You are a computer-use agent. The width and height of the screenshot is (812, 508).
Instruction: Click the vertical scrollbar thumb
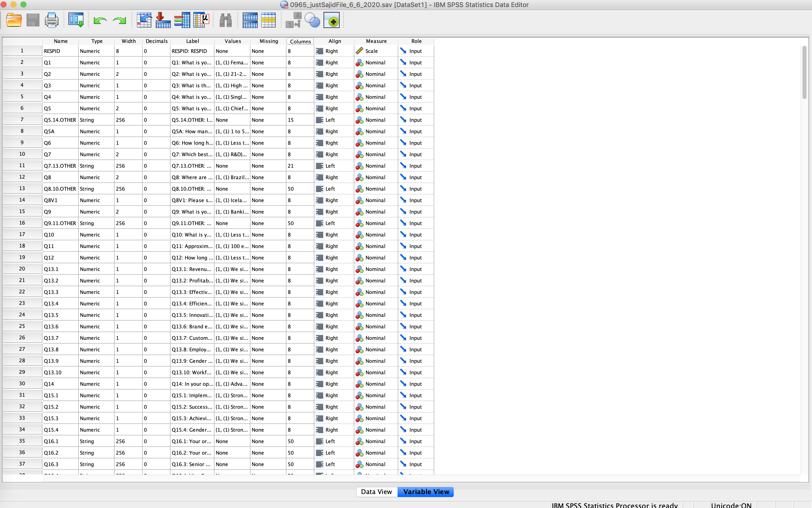[804, 73]
